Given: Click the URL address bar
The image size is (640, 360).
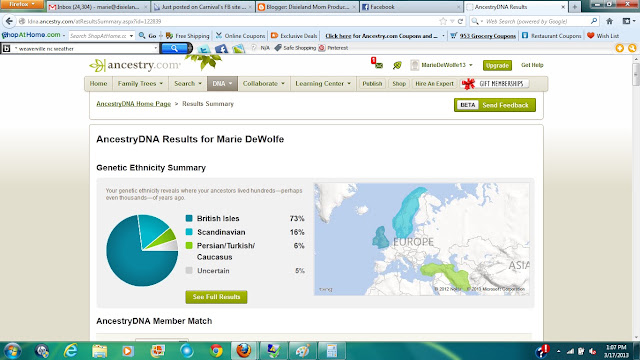Looking at the screenshot, I should pyautogui.click(x=229, y=21).
